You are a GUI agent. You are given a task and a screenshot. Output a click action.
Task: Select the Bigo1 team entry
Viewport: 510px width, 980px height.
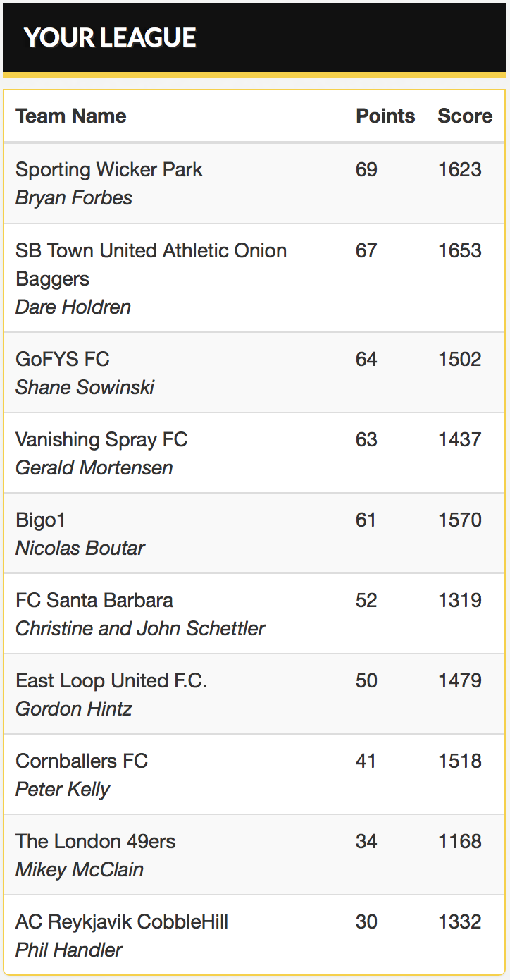click(x=41, y=520)
